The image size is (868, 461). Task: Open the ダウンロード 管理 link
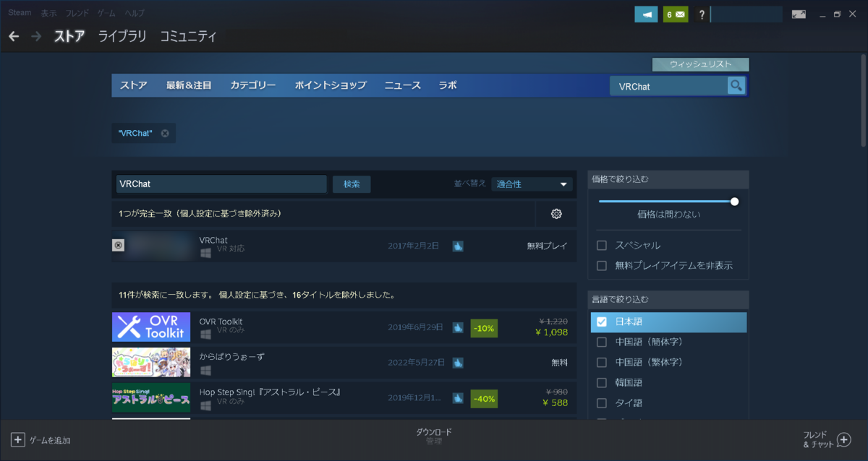[x=434, y=436]
